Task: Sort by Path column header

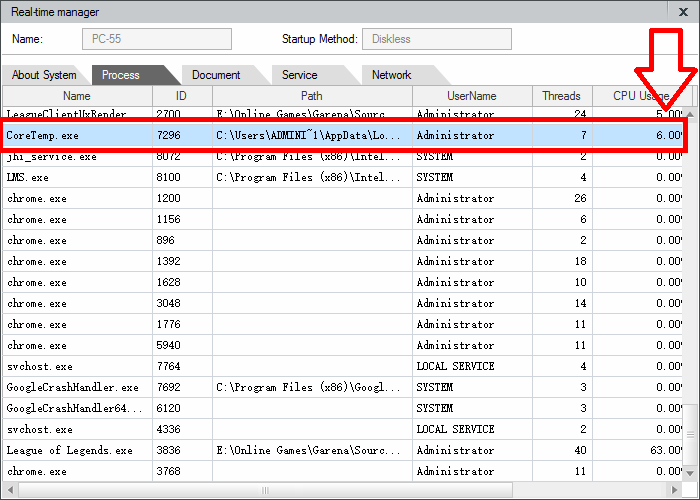Action: [x=311, y=96]
